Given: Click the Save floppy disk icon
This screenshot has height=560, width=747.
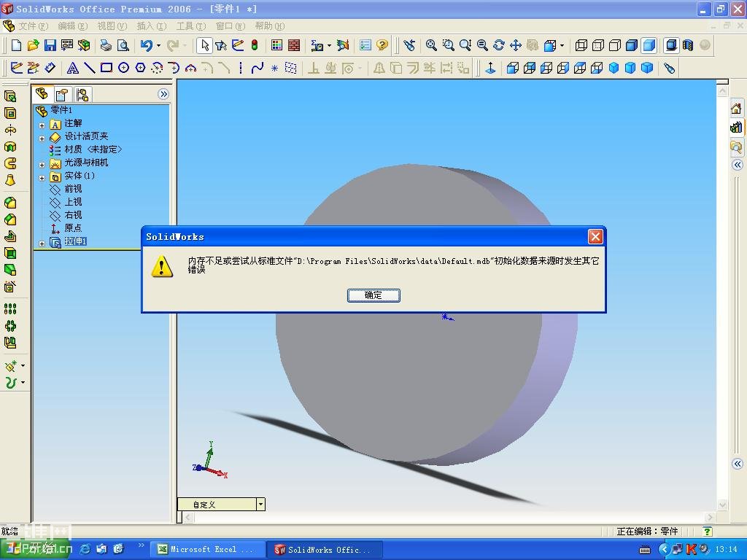Looking at the screenshot, I should tap(50, 45).
